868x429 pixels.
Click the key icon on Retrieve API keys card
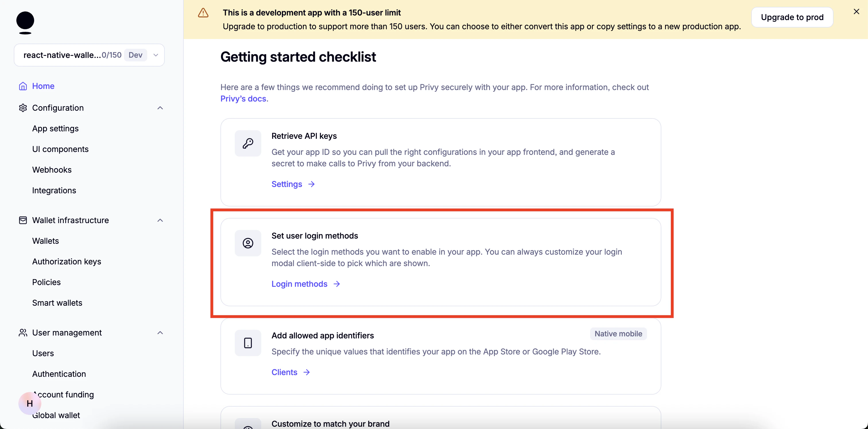248,143
